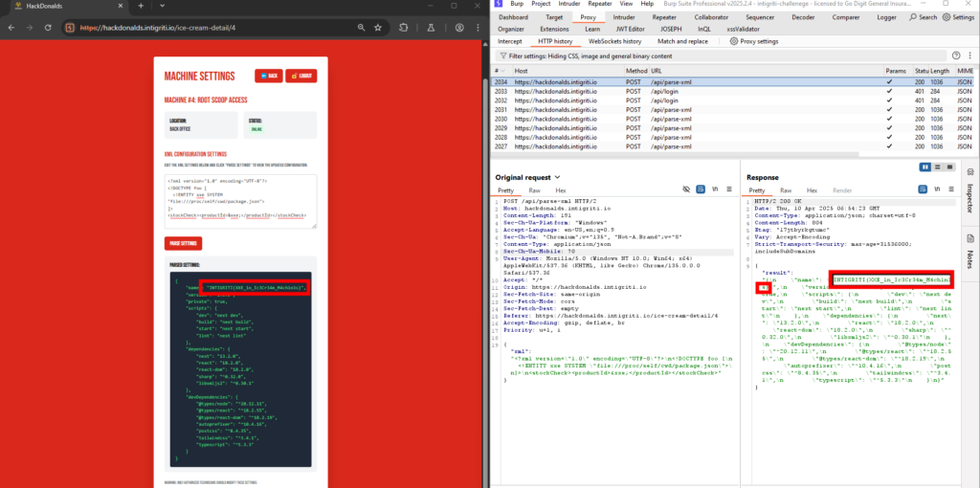Switch response view to Raw tab

[x=786, y=190]
